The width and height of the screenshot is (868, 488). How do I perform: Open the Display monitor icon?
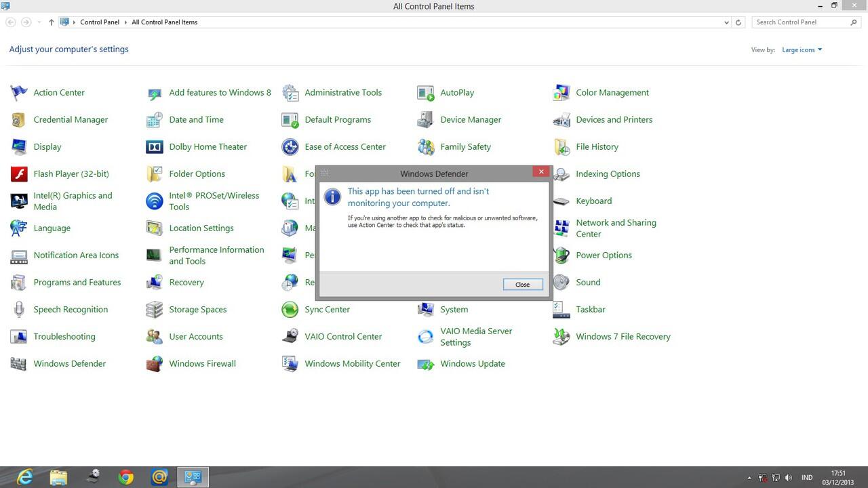tap(19, 147)
